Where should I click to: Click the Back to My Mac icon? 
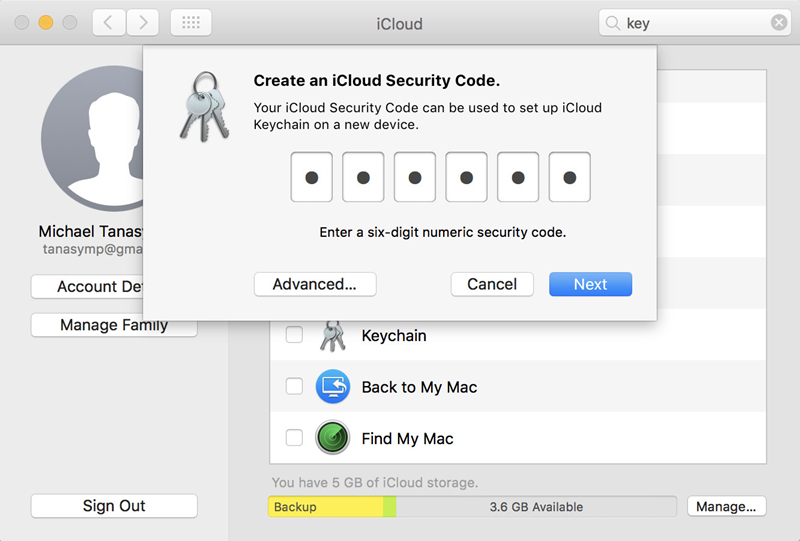coord(333,386)
